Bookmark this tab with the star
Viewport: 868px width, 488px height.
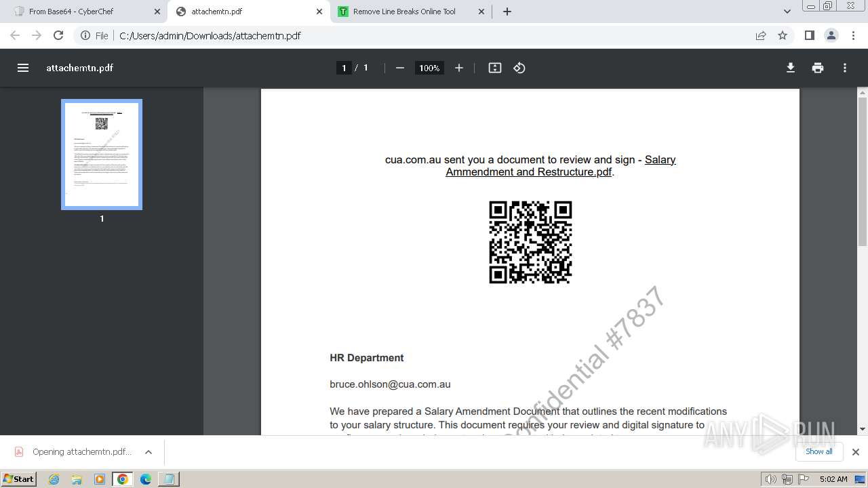783,35
